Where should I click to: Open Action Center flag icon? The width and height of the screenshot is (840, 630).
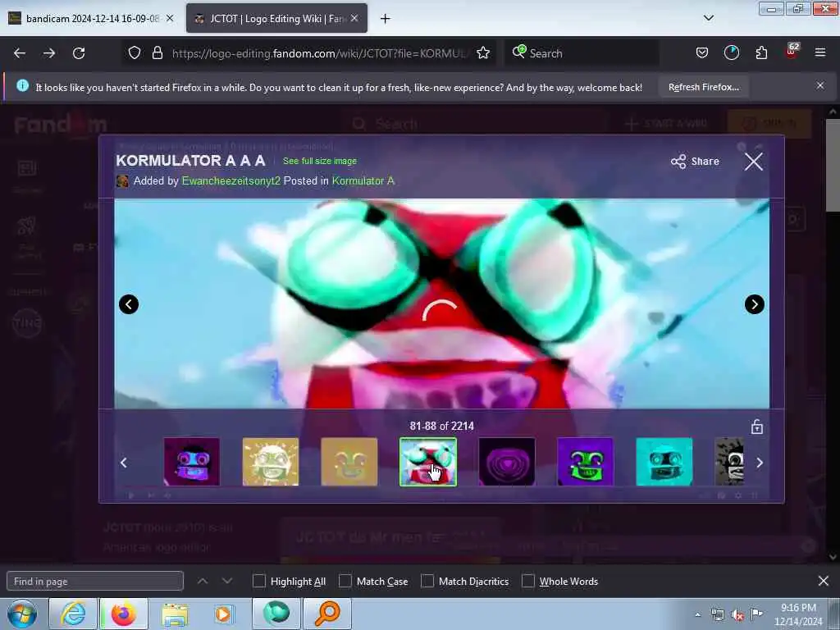coord(756,614)
